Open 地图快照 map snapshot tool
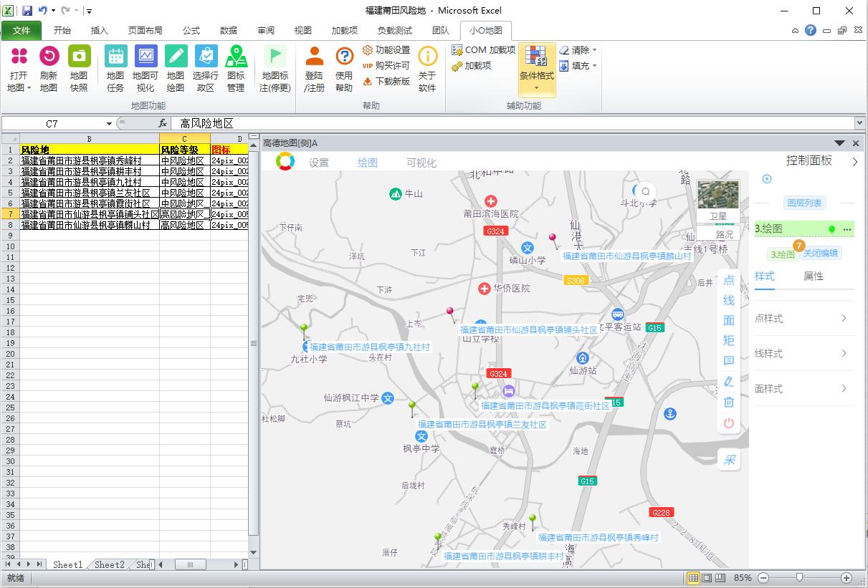The width and height of the screenshot is (868, 588). (x=79, y=68)
